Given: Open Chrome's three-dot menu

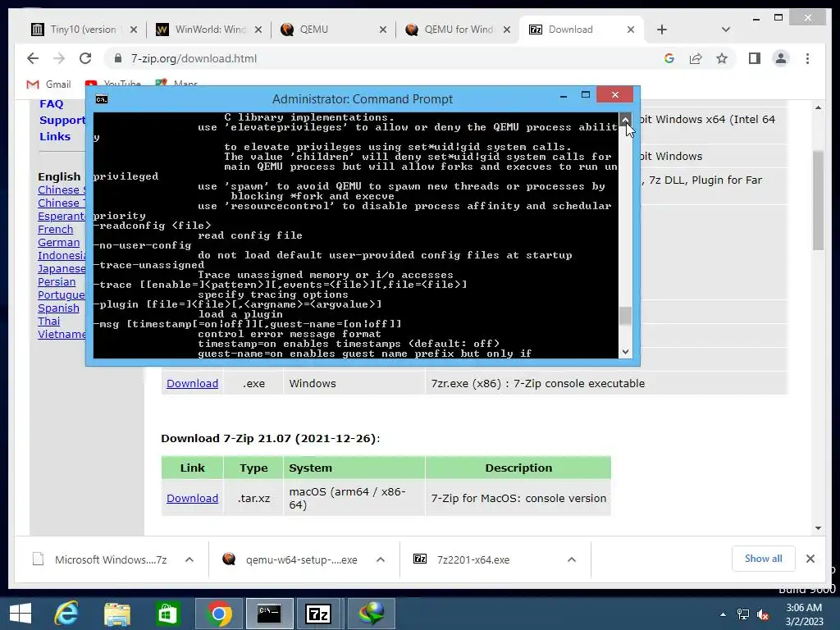Looking at the screenshot, I should [807, 58].
